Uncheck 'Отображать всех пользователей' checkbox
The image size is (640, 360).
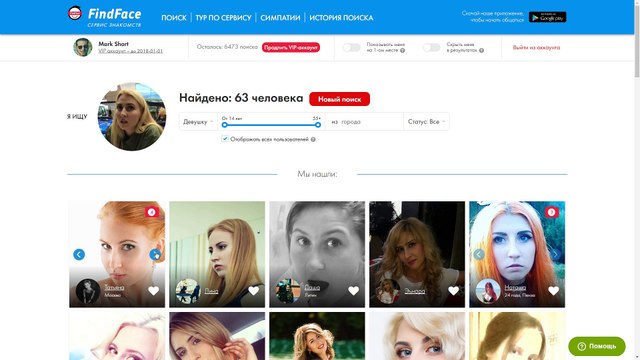[225, 139]
